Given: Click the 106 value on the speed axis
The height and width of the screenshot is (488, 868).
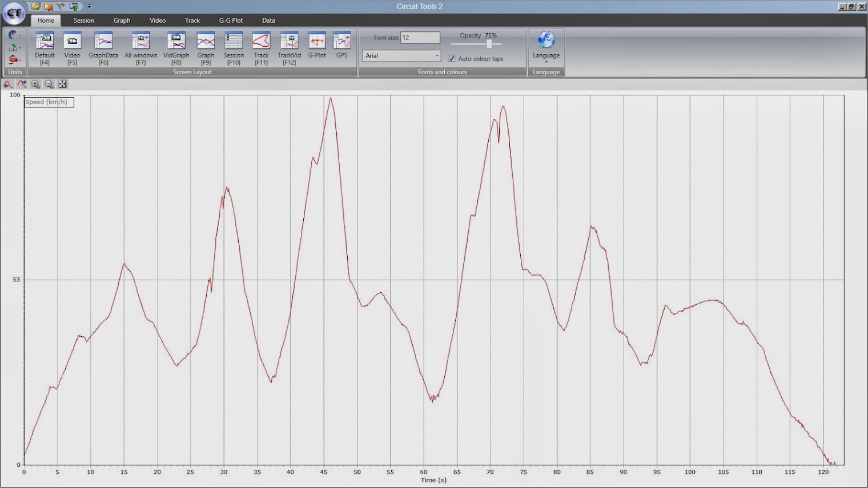Looking at the screenshot, I should click(15, 95).
